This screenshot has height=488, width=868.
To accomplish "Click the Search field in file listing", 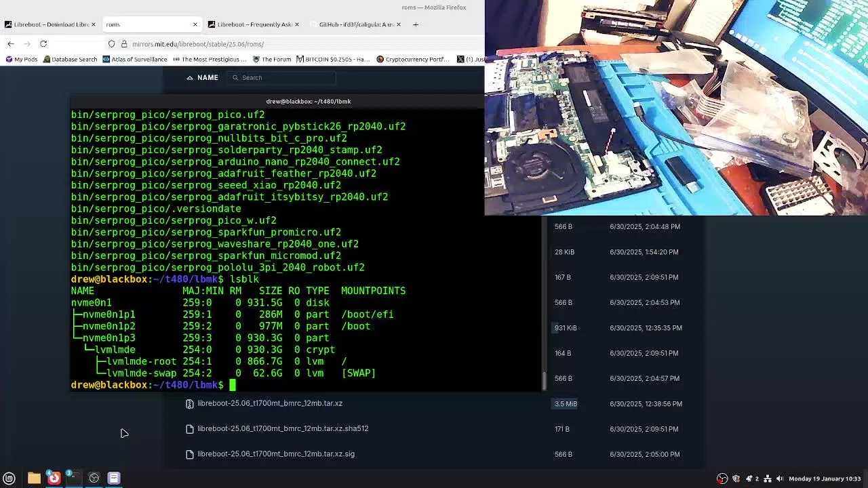I will point(281,77).
